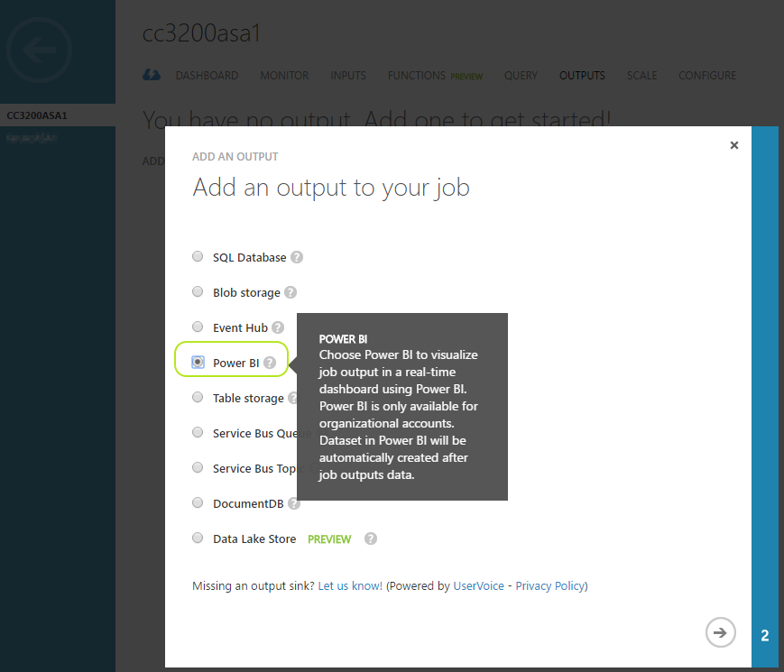Select the SQL Database radio button
Viewport: 784px width, 672px height.
[198, 256]
